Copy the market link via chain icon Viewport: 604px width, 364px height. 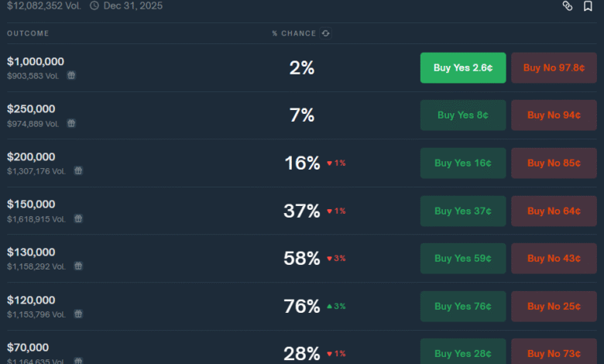pyautogui.click(x=568, y=5)
